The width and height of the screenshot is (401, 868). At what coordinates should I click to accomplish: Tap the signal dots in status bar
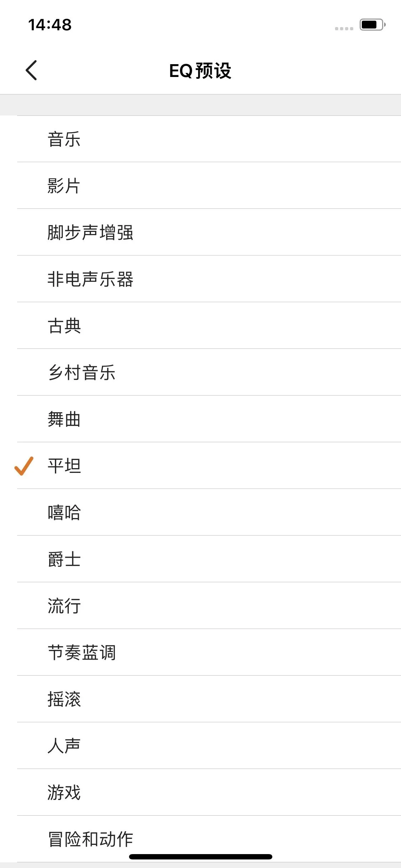point(344,29)
